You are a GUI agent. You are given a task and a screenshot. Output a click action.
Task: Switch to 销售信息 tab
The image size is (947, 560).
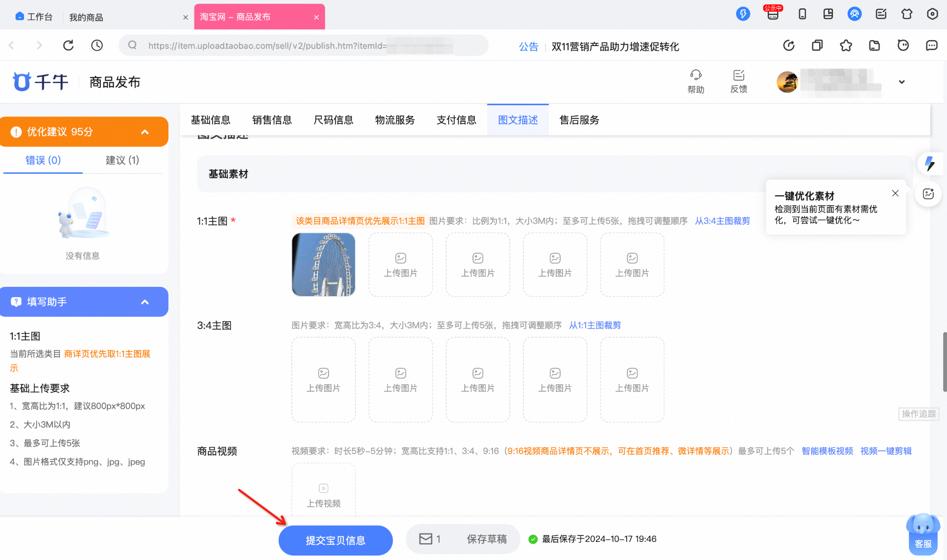tap(272, 120)
